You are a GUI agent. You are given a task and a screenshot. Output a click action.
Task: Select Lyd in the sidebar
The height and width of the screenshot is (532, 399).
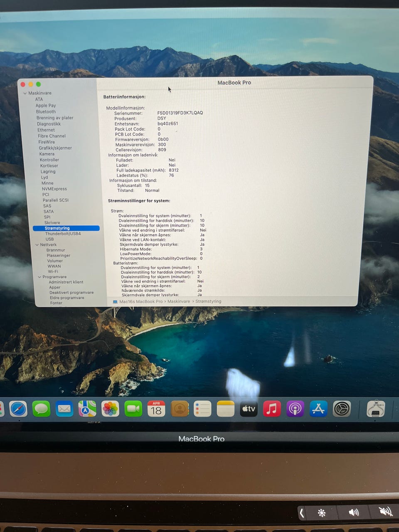pyautogui.click(x=44, y=177)
